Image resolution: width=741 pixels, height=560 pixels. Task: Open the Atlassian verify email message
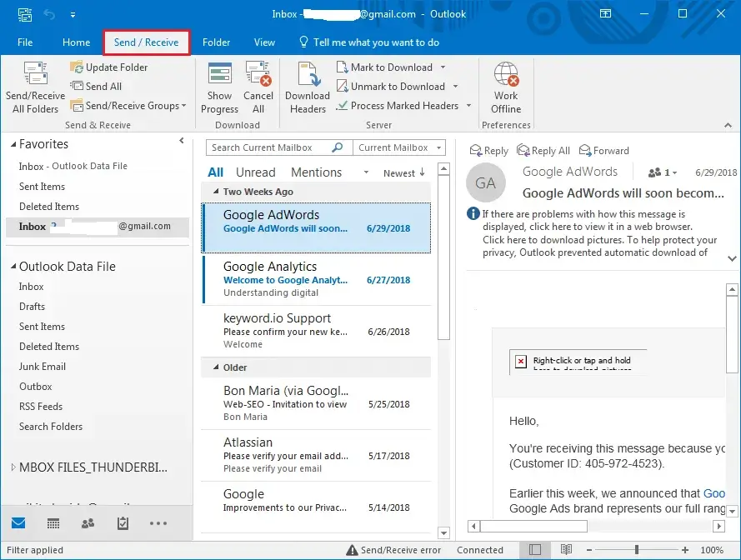(316, 456)
